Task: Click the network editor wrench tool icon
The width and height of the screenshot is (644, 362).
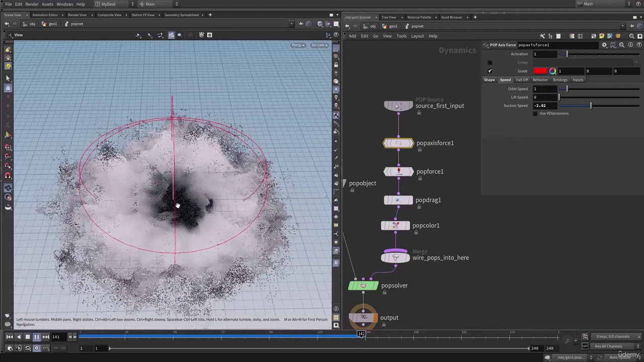Action: pyautogui.click(x=542, y=36)
